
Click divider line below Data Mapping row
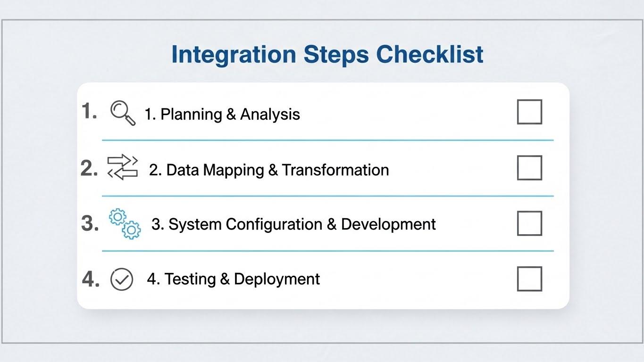click(x=327, y=196)
